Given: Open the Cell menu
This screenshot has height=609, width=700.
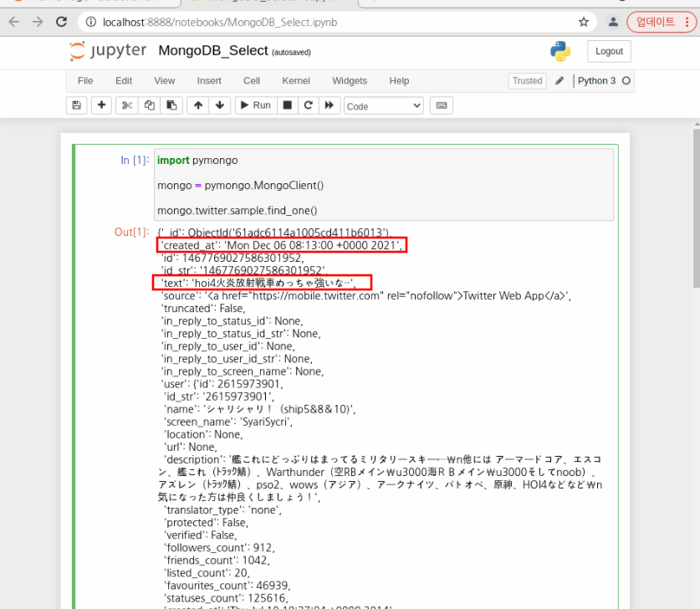Looking at the screenshot, I should (x=252, y=81).
